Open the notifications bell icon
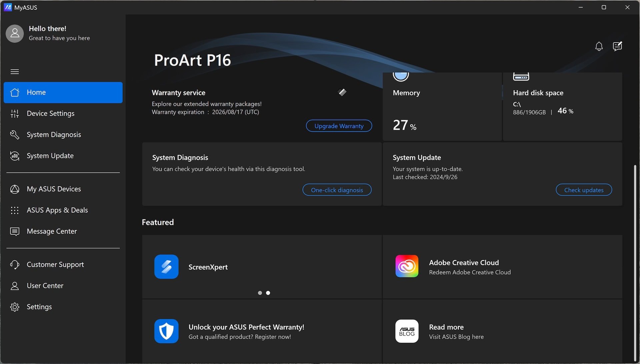640x364 pixels. tap(599, 46)
